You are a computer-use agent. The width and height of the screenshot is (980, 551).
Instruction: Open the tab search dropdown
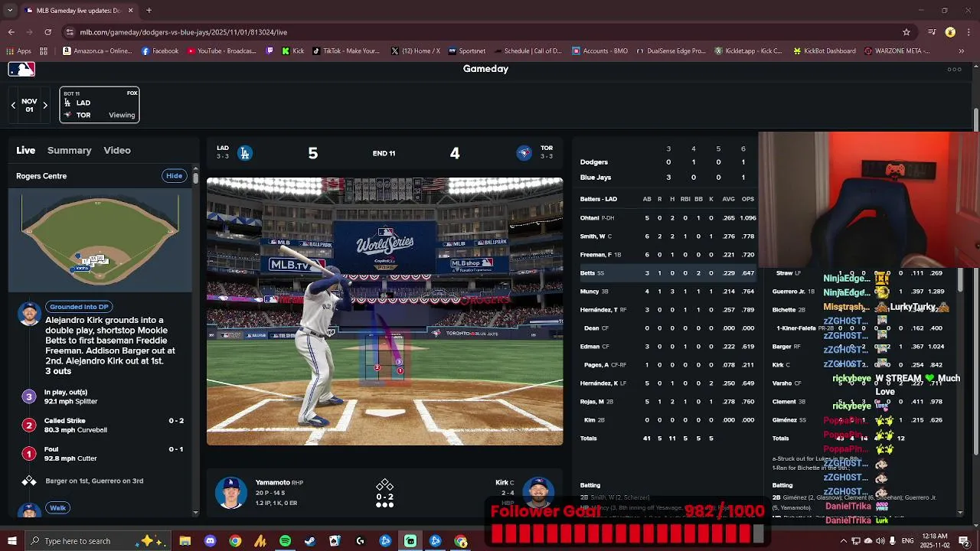click(x=11, y=11)
